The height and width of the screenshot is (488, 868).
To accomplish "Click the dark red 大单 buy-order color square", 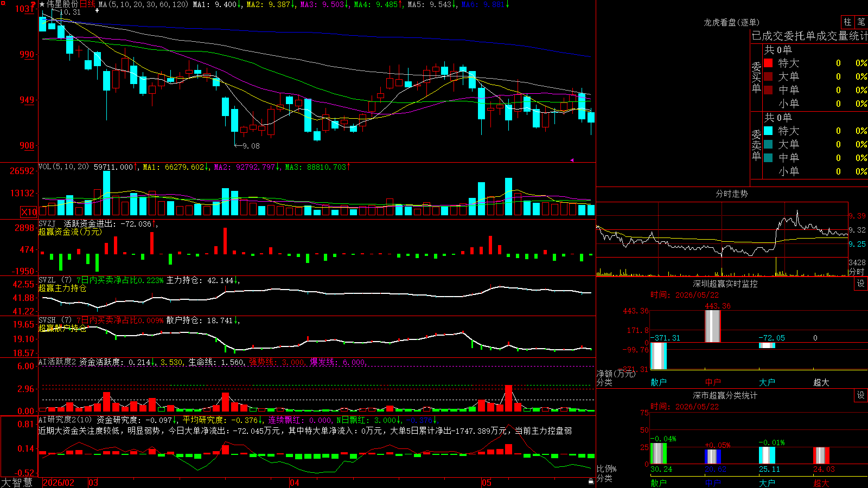I will pyautogui.click(x=768, y=76).
